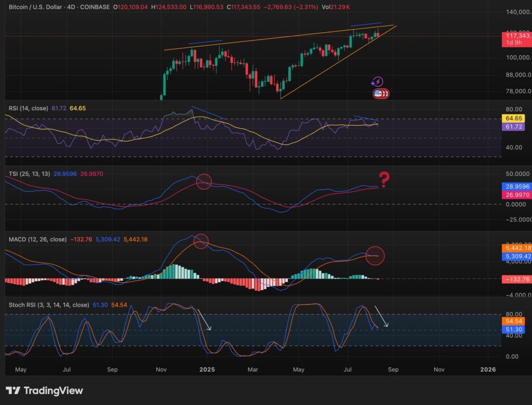Click the TradingView logo

45,391
